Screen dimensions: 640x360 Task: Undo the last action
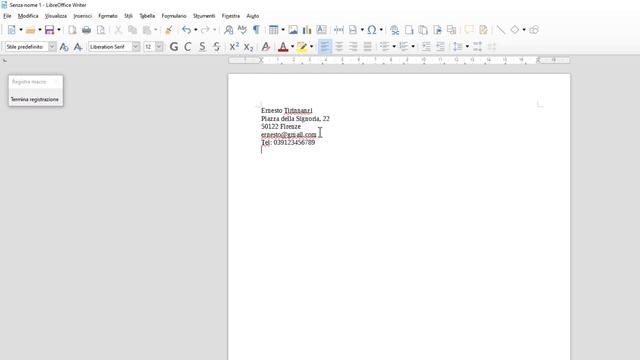click(187, 30)
